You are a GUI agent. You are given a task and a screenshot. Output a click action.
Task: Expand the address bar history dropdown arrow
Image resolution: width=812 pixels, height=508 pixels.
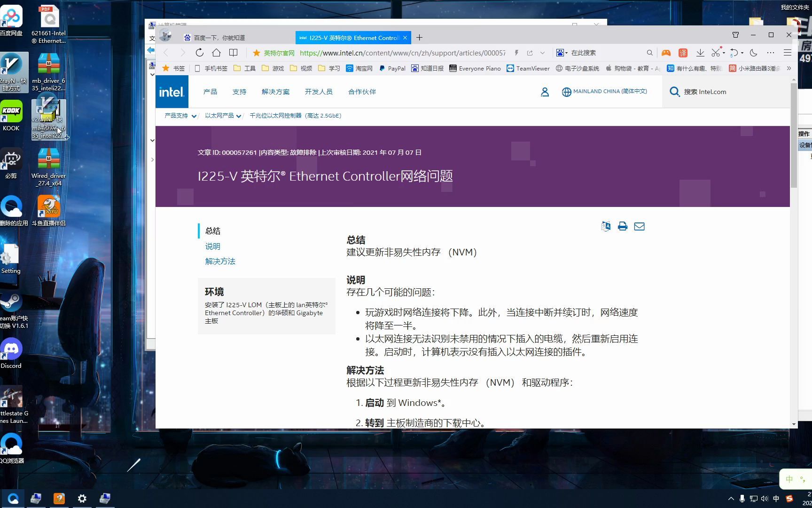pos(542,53)
